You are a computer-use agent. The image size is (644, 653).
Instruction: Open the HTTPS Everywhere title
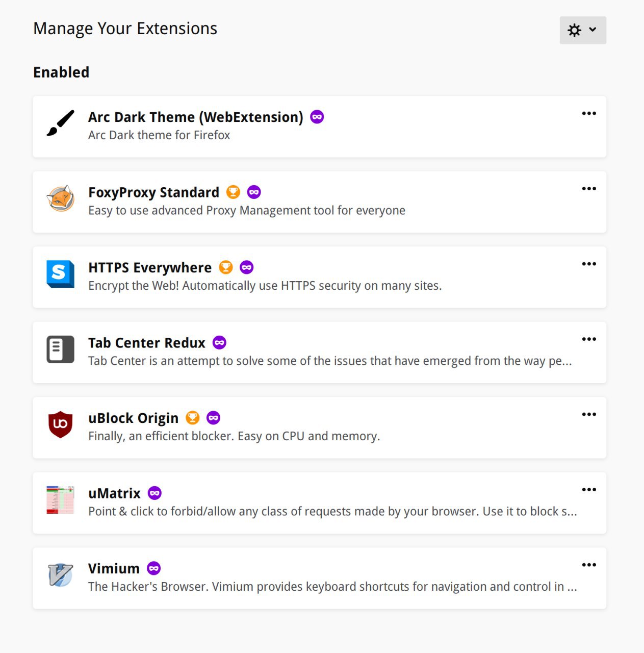click(x=150, y=267)
